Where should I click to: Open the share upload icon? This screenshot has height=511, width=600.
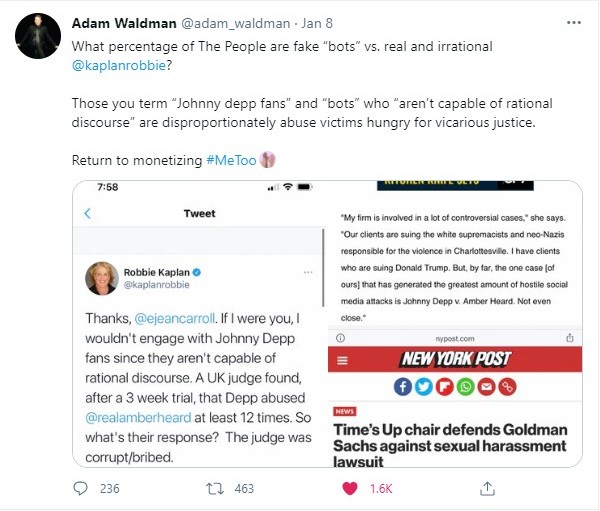pos(488,488)
